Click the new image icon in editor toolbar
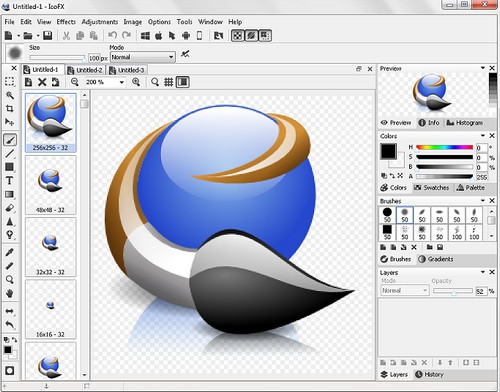This screenshot has width=500, height=392. point(29,82)
